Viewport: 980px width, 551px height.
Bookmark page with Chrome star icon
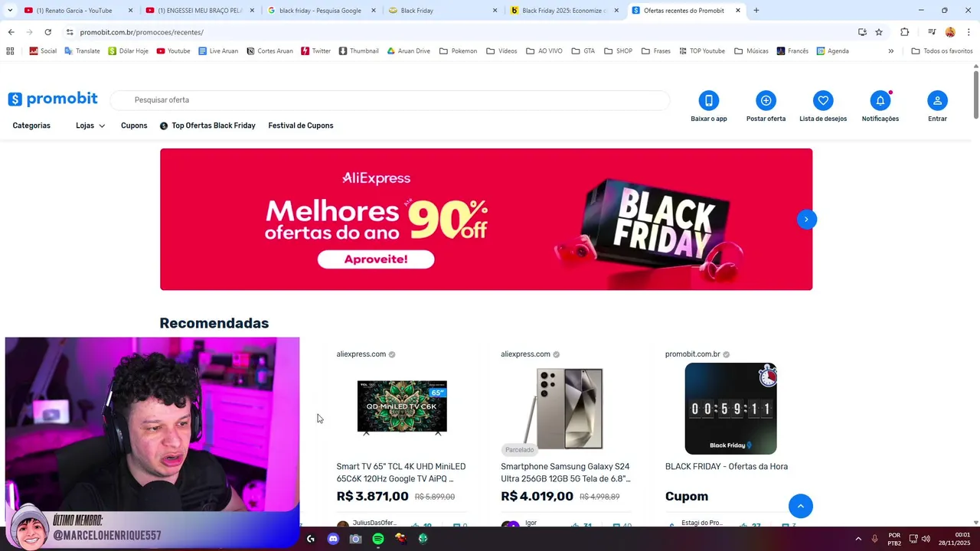879,32
